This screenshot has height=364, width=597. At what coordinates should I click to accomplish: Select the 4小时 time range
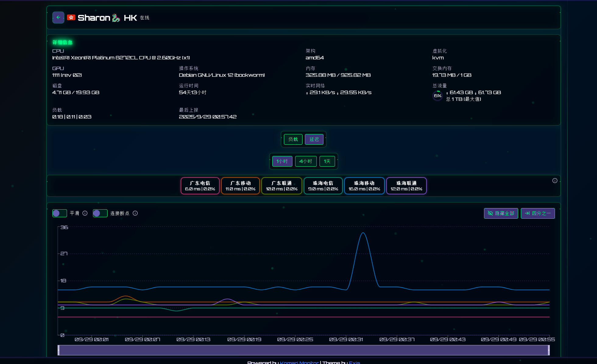click(306, 161)
